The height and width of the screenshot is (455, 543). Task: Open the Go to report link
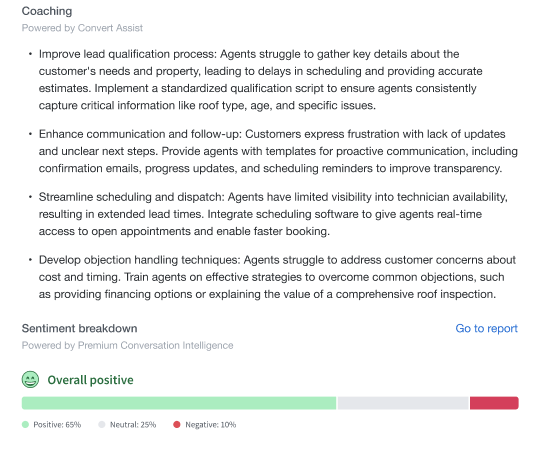coord(486,328)
